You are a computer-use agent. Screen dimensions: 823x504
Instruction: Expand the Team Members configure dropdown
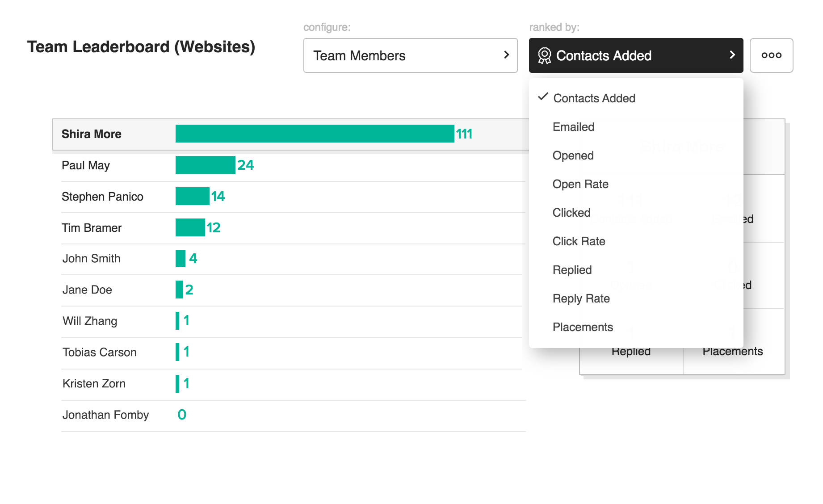[x=410, y=55]
